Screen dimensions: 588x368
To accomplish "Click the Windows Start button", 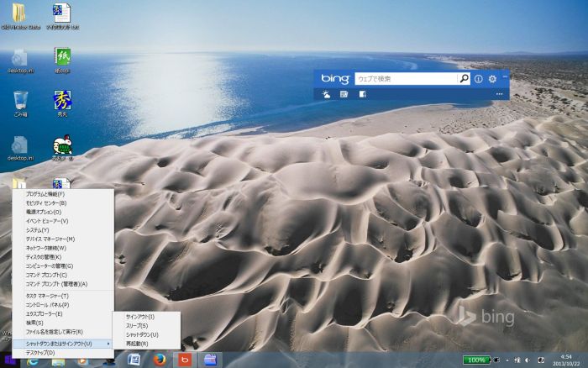I will 10,360.
